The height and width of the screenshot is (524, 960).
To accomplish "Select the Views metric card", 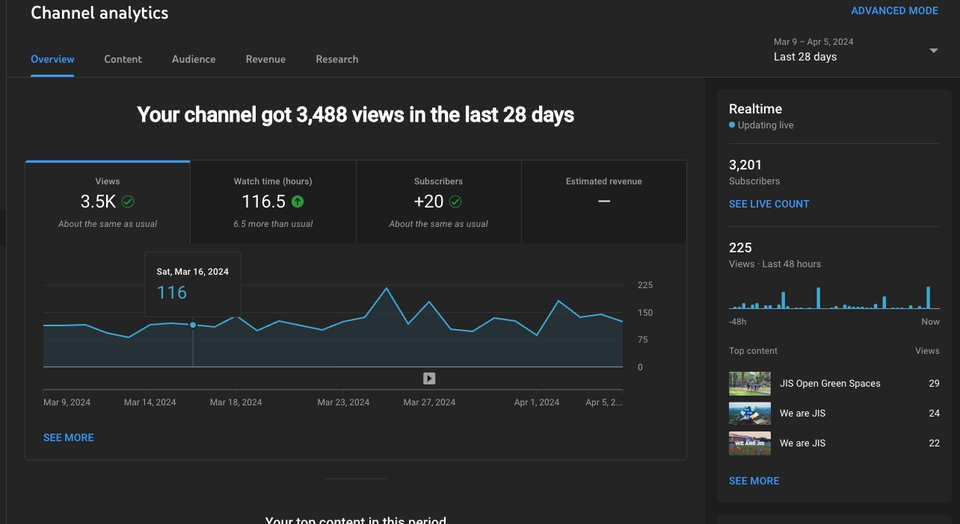I will [x=108, y=202].
